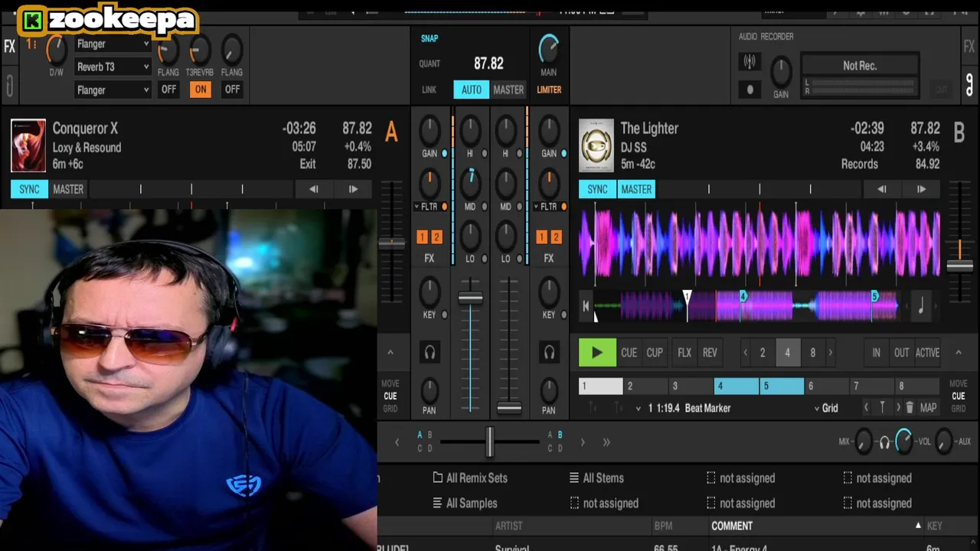This screenshot has width=980, height=551.
Task: Open the Grid cue type dropdown
Action: pos(826,408)
